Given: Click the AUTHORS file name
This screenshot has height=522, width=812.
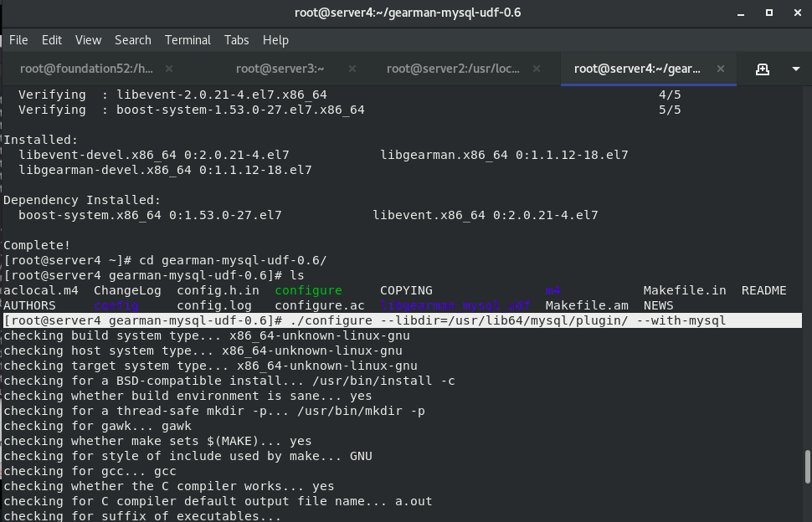Looking at the screenshot, I should click(x=29, y=305).
